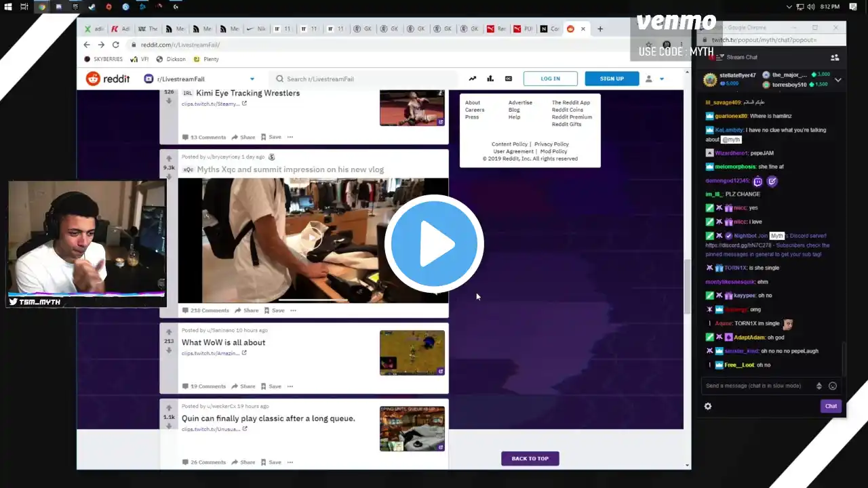
Task: Open 218 Comments on Myths Xqc post
Action: (206, 310)
